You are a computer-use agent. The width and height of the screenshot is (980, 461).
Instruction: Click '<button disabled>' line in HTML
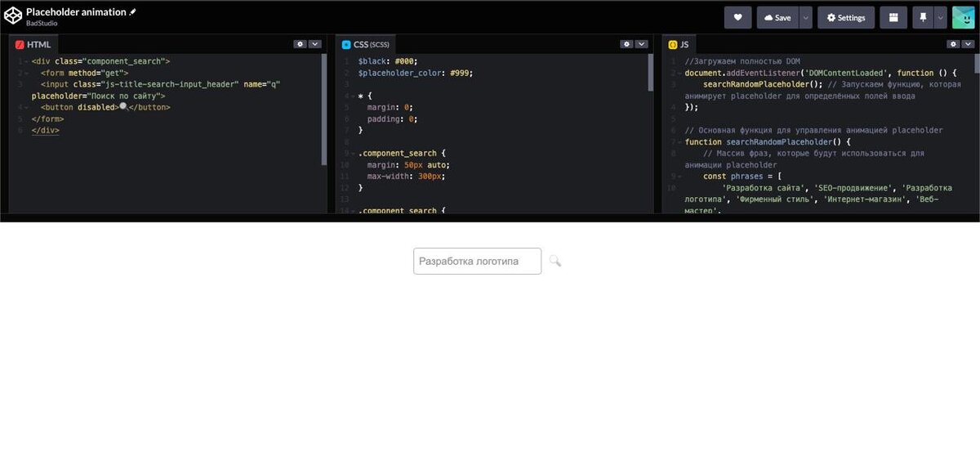coord(105,107)
